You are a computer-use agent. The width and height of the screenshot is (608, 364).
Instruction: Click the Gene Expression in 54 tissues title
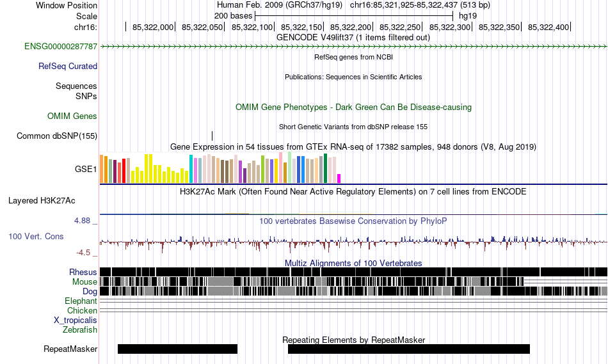tap(353, 147)
